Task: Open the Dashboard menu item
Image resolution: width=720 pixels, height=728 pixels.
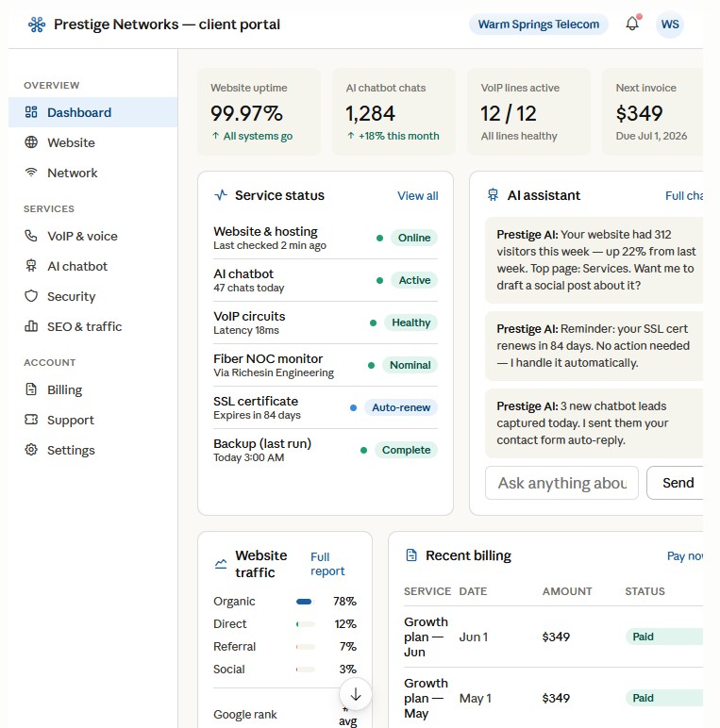Action: 92,112
